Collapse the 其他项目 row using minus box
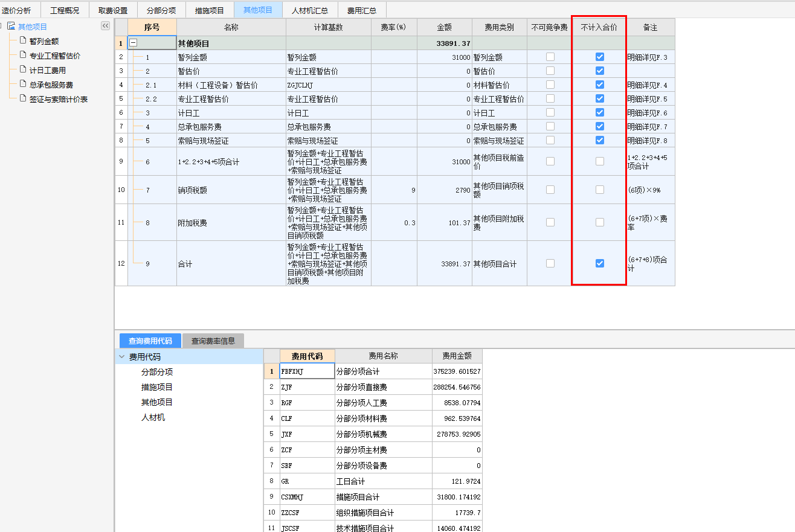 134,43
